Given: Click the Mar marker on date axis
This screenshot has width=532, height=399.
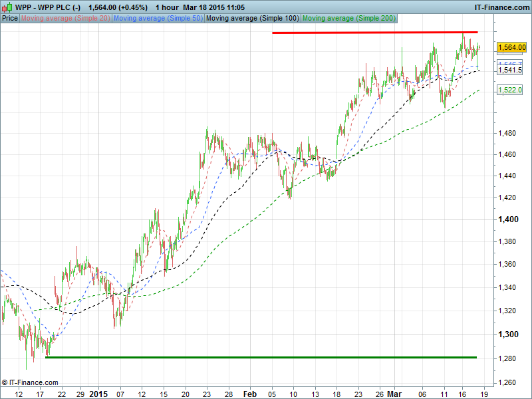Looking at the screenshot, I should [x=395, y=393].
